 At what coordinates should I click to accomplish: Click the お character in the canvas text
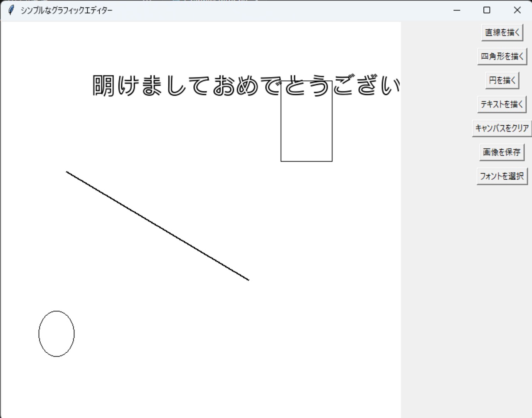tap(224, 86)
